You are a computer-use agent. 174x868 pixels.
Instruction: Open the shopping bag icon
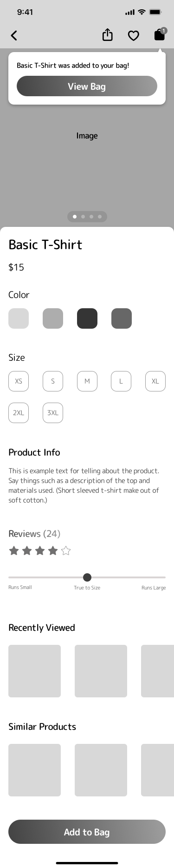160,34
